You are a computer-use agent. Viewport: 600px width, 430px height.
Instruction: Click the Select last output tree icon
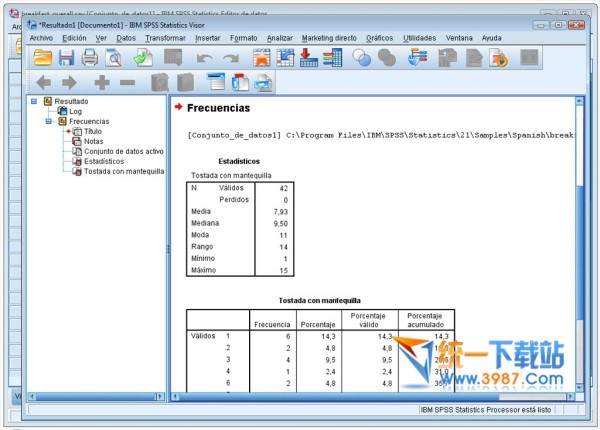click(x=417, y=58)
